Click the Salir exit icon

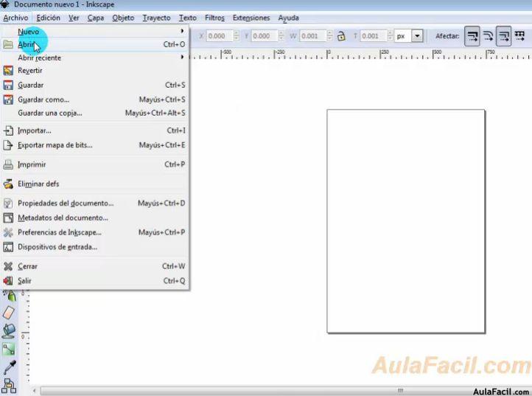pos(8,281)
